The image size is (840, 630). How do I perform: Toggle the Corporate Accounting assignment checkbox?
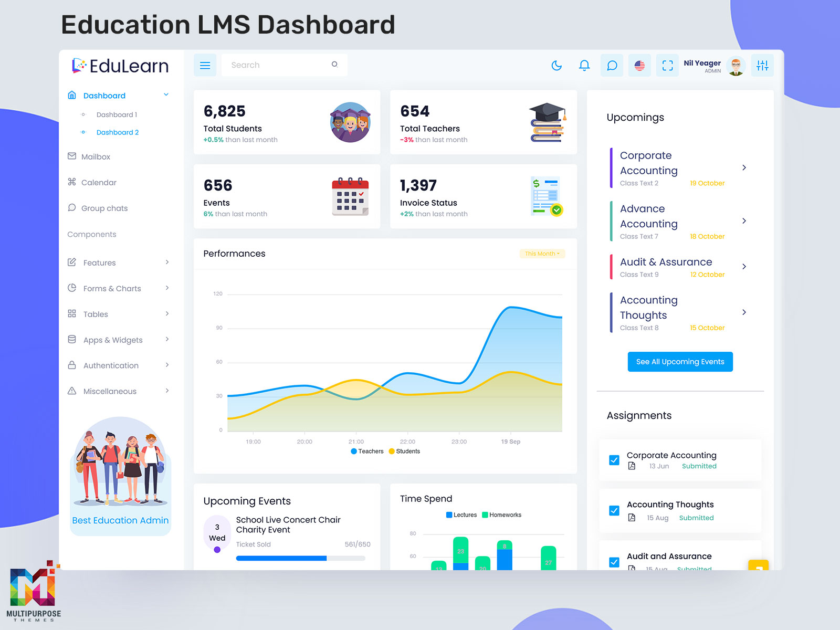pos(614,460)
